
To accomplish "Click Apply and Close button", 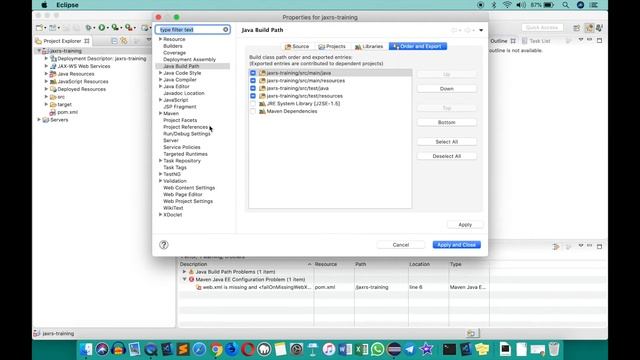I will (456, 245).
